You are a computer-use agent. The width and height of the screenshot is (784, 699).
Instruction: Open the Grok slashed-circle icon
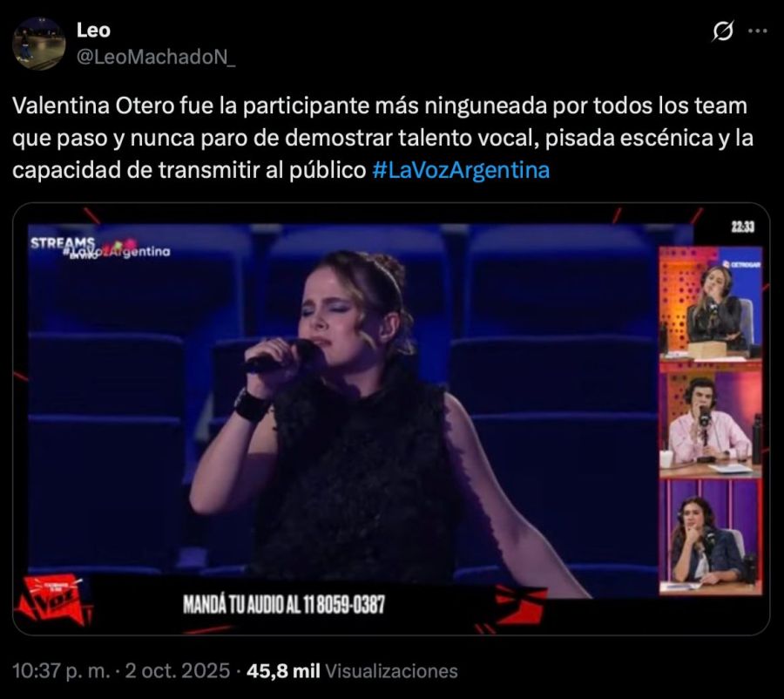(723, 31)
